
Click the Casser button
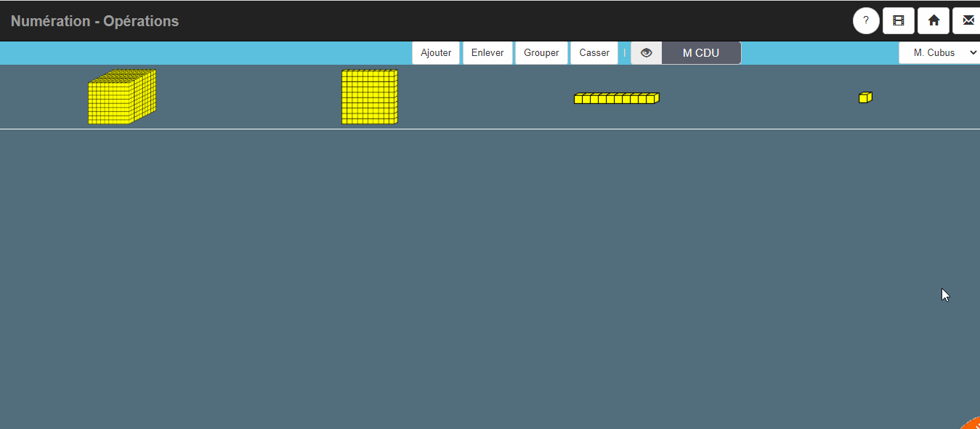tap(594, 53)
